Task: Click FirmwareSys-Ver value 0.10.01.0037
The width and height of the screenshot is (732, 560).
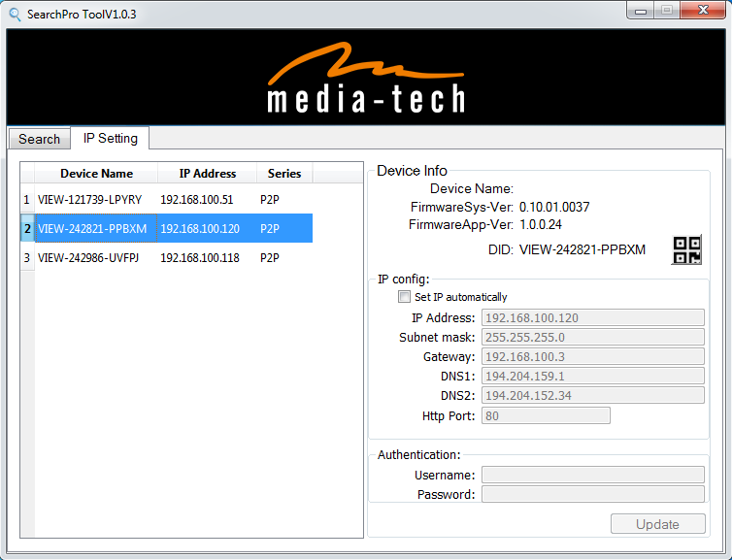Action: [x=554, y=207]
